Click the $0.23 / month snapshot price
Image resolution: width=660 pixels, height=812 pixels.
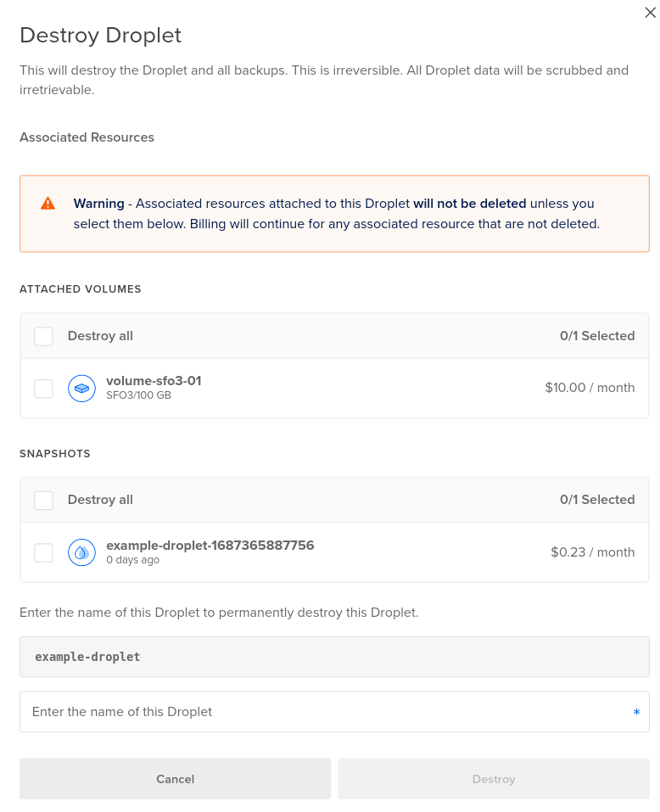coord(593,552)
